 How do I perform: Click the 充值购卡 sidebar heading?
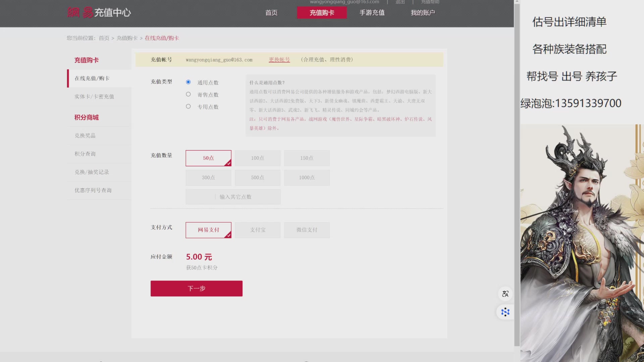[87, 60]
